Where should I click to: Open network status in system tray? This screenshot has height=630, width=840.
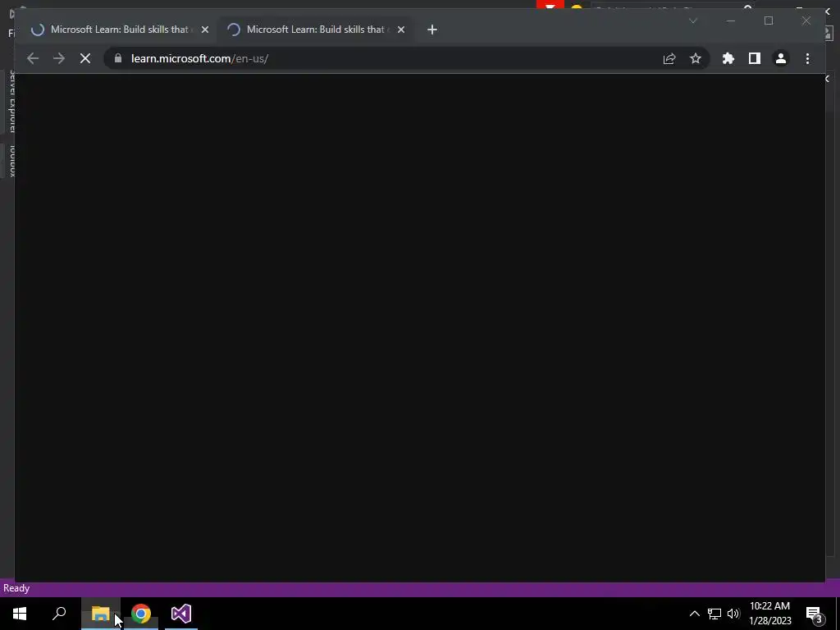click(714, 614)
